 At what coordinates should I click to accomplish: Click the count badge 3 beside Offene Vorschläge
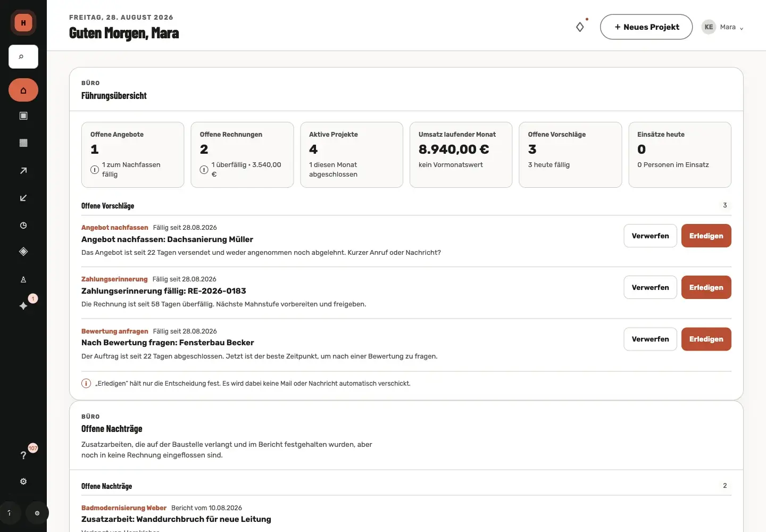(x=725, y=205)
